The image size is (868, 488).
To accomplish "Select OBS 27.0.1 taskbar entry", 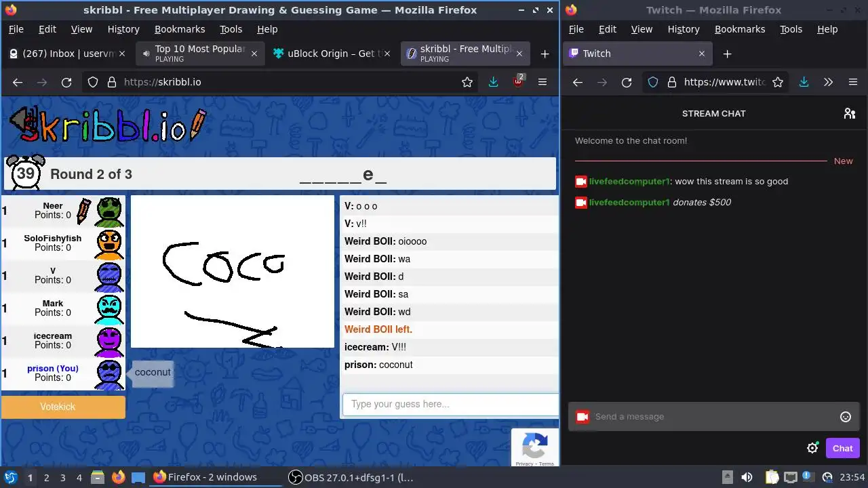I will pyautogui.click(x=351, y=477).
